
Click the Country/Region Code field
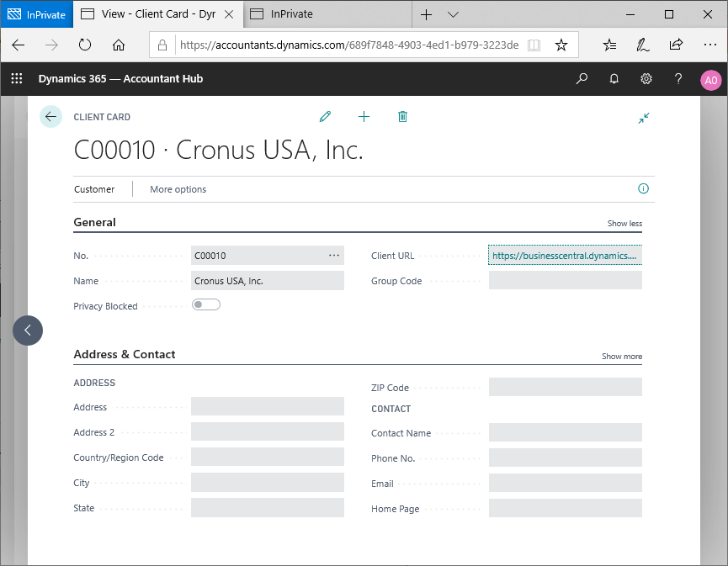268,457
